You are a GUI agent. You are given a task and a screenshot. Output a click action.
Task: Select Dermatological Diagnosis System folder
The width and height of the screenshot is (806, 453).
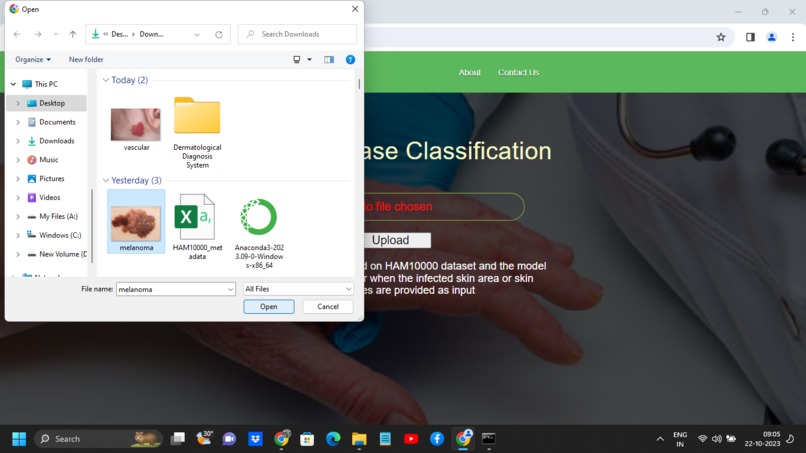(197, 133)
